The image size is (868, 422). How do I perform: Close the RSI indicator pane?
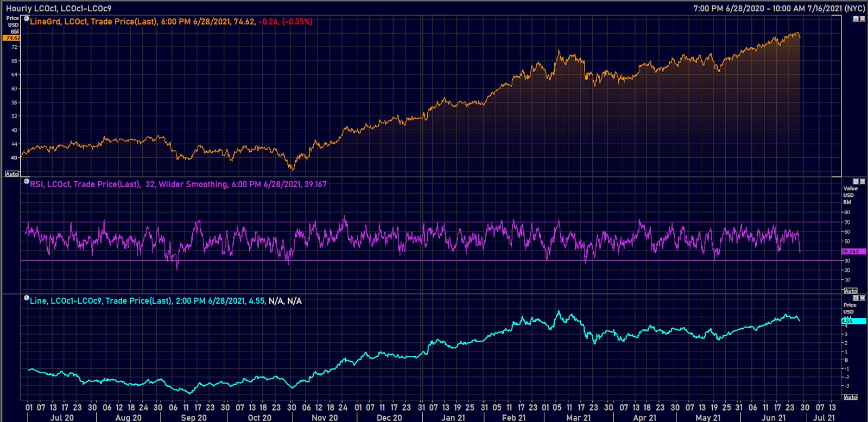[863, 181]
